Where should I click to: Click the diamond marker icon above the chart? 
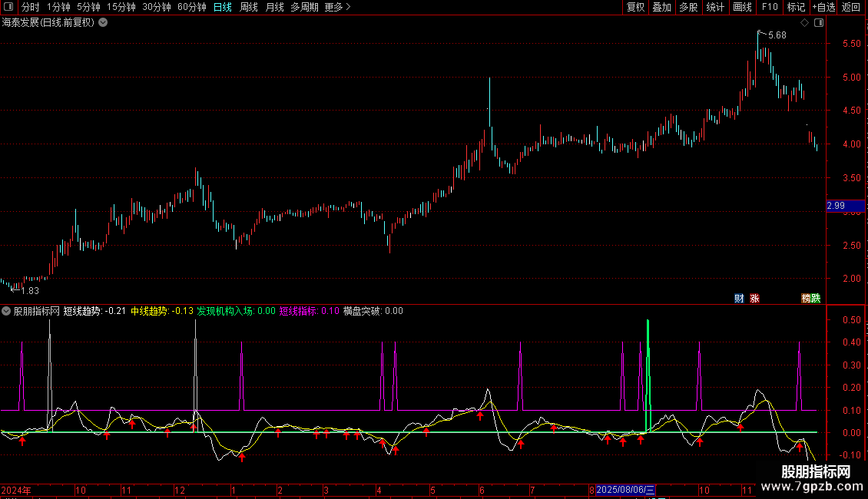point(804,23)
